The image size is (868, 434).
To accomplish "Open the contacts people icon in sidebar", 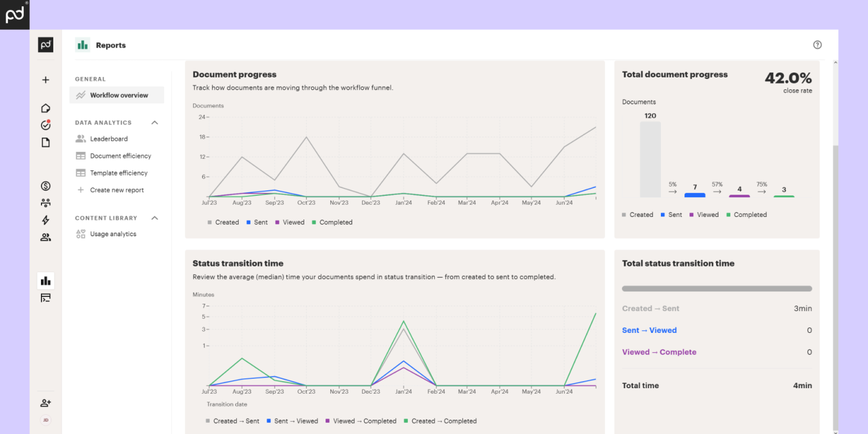I will pos(45,237).
